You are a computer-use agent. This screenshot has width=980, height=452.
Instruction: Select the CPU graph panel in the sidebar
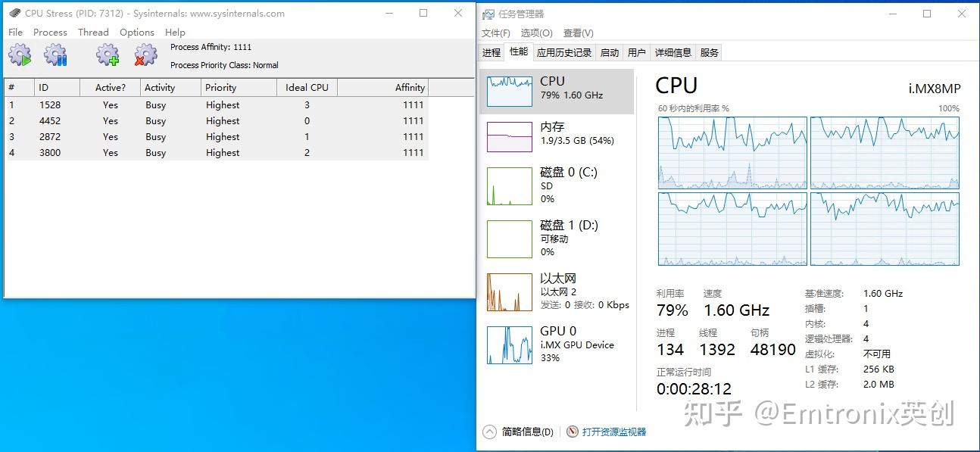pyautogui.click(x=557, y=89)
